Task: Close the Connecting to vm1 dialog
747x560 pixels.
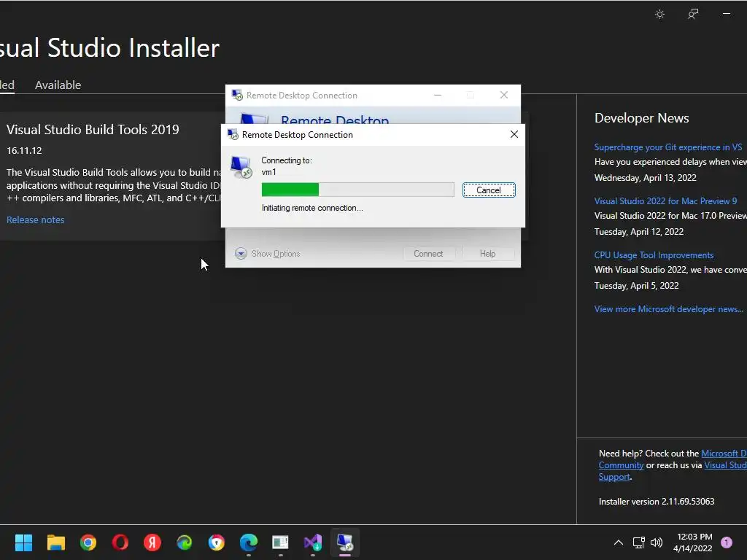Action: 514,134
